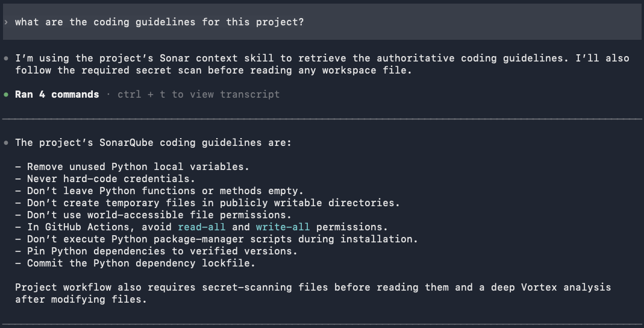The image size is (644, 328).
Task: Click the guideline about temporary files in writable directories
Action: (x=207, y=203)
